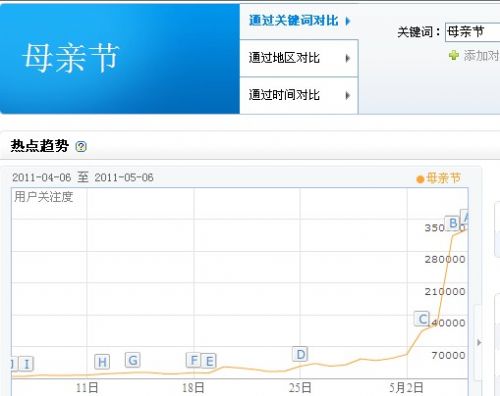Click the 添加对 add comparison link
Image resolution: width=500 pixels, height=396 pixels.
pos(481,56)
